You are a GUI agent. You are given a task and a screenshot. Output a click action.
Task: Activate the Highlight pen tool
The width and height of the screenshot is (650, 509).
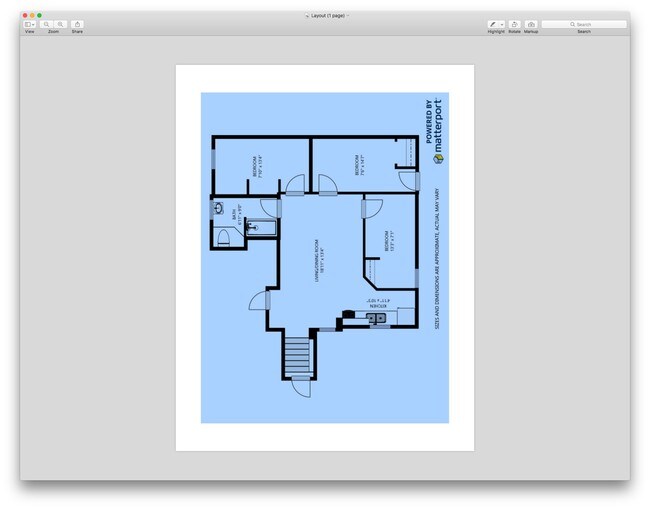(493, 24)
